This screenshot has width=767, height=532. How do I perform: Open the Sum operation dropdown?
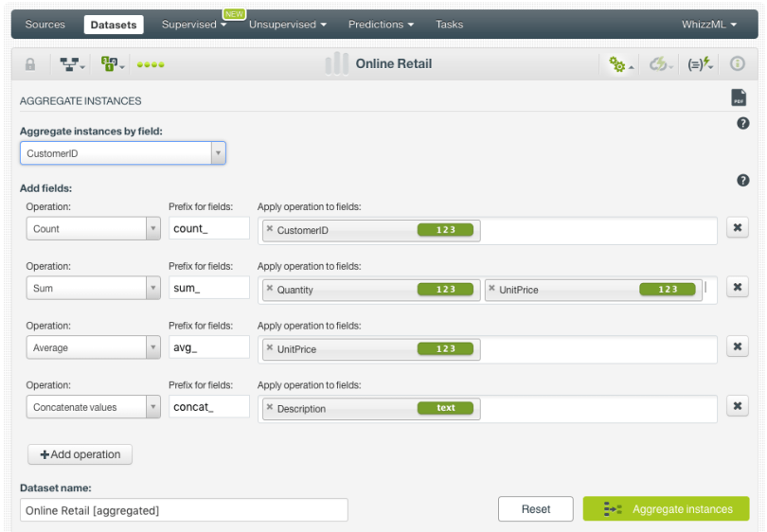152,289
